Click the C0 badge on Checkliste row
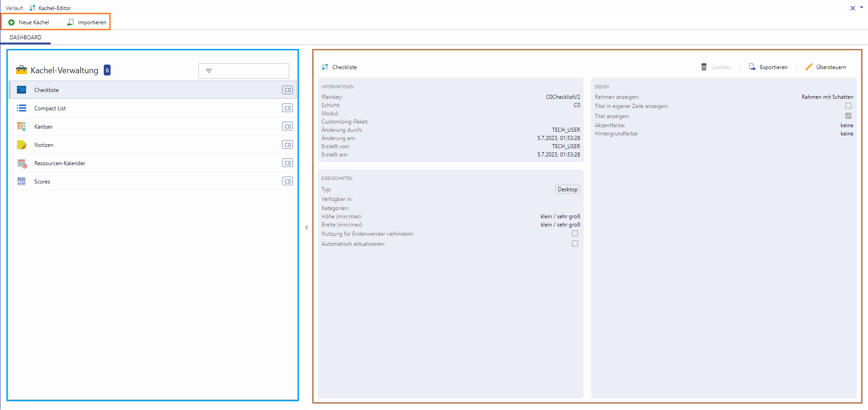Image resolution: width=868 pixels, height=410 pixels. tap(287, 90)
